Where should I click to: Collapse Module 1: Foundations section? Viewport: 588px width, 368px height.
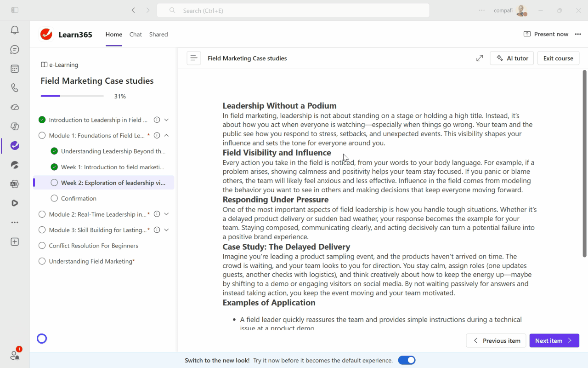point(166,135)
